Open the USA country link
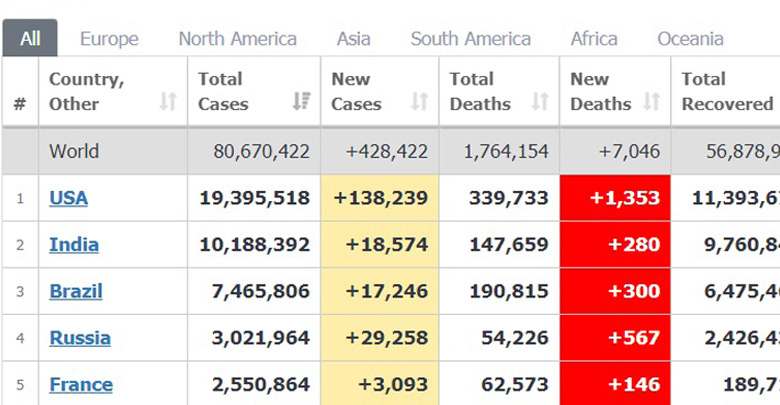Image resolution: width=780 pixels, height=405 pixels. [68, 198]
